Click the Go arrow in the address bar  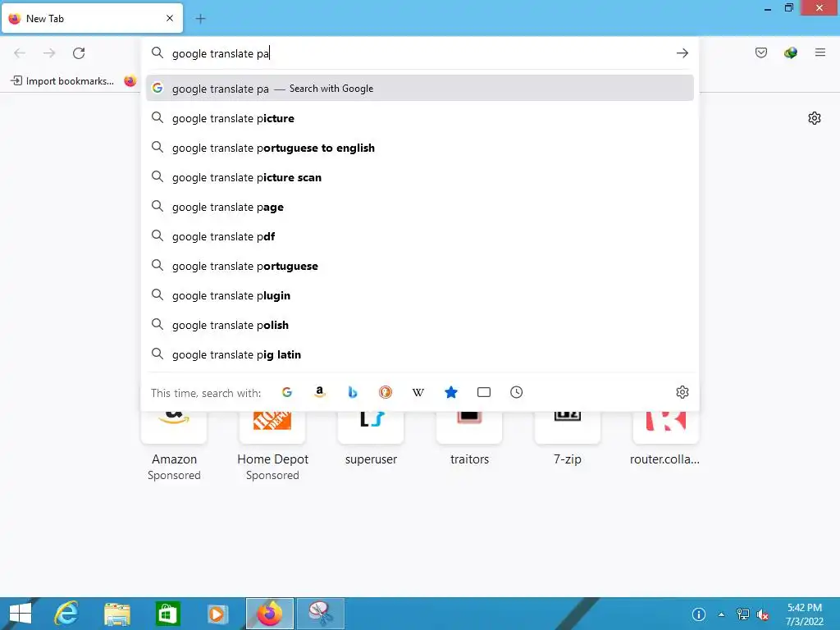[682, 53]
